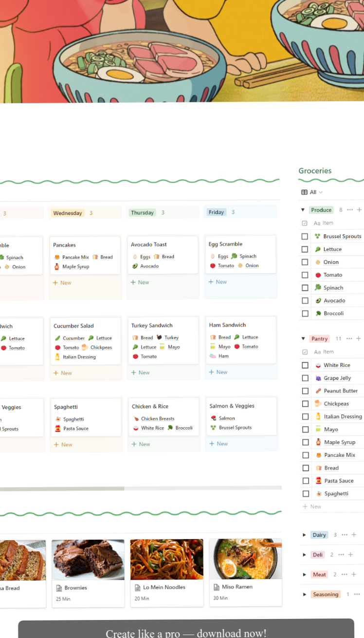Screen dimensions: 364x638
Task: Collapse the Produce group
Action: (x=303, y=210)
